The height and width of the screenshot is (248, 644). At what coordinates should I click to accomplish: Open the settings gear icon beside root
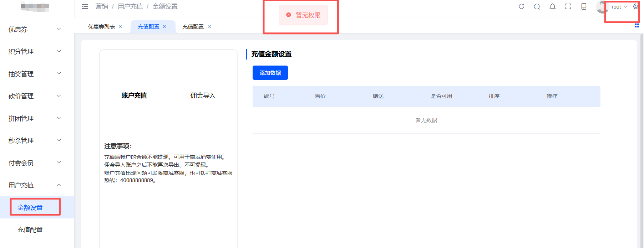click(x=636, y=6)
